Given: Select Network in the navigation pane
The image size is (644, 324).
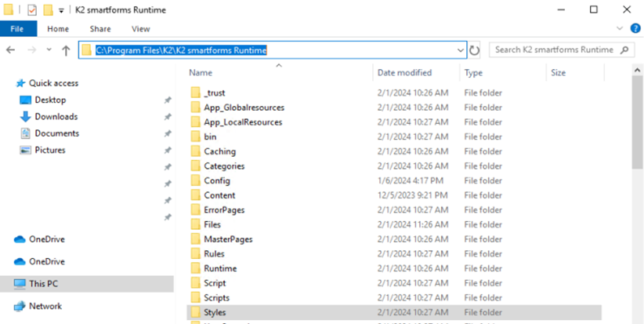Looking at the screenshot, I should (38, 306).
